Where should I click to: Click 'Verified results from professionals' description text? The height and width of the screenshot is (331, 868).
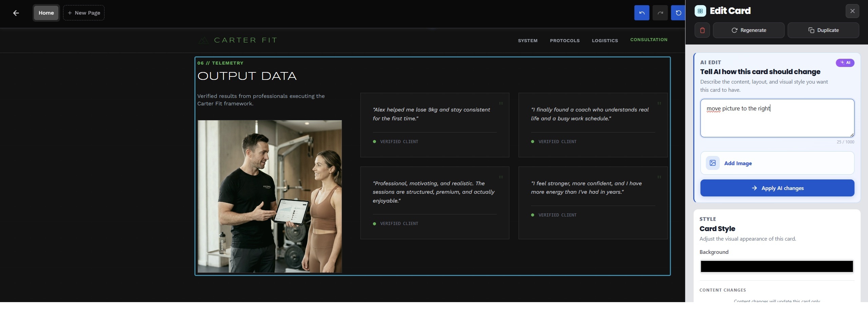click(261, 100)
